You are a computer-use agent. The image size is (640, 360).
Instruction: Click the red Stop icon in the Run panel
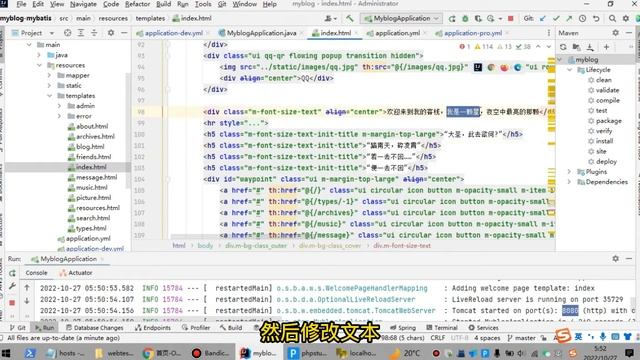click(12, 303)
